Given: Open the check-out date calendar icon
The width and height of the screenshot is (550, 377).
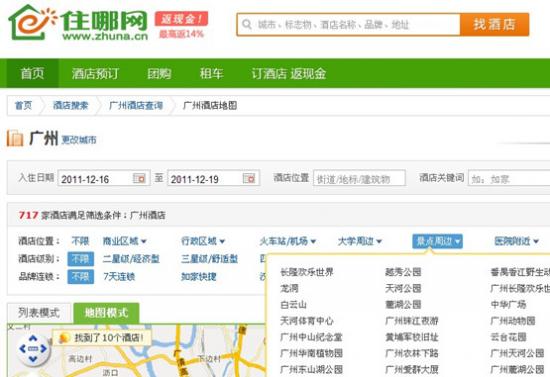Looking at the screenshot, I should [249, 179].
